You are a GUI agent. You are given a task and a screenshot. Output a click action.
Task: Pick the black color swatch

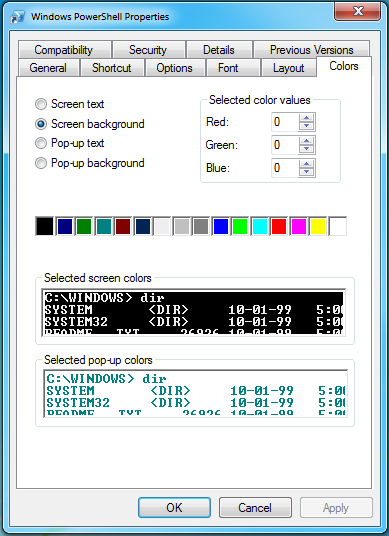click(45, 226)
